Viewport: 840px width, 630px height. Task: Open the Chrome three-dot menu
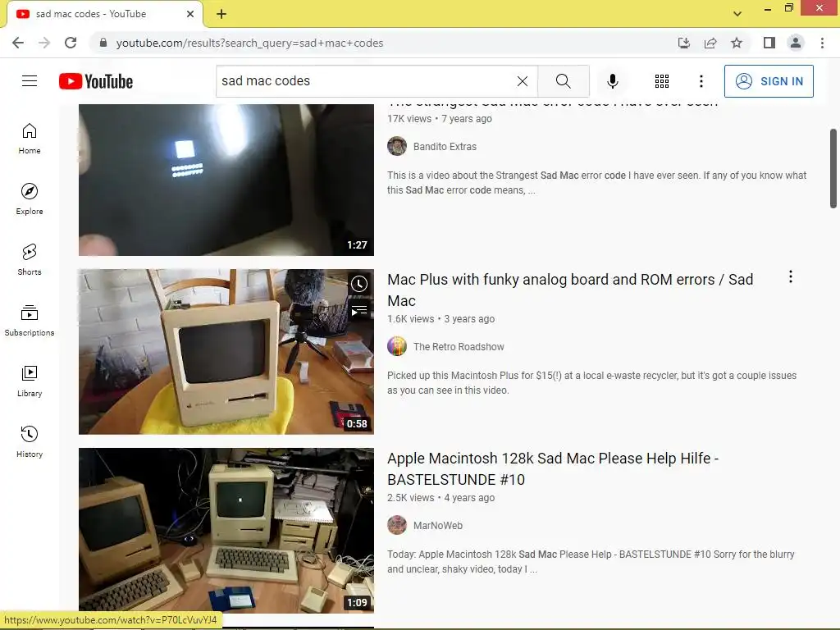(x=822, y=43)
